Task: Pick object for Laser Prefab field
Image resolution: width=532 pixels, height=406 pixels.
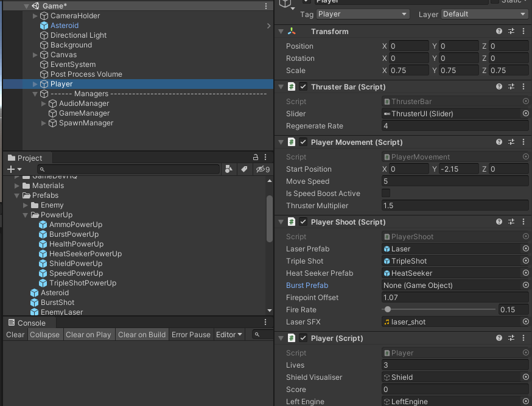Action: point(525,248)
